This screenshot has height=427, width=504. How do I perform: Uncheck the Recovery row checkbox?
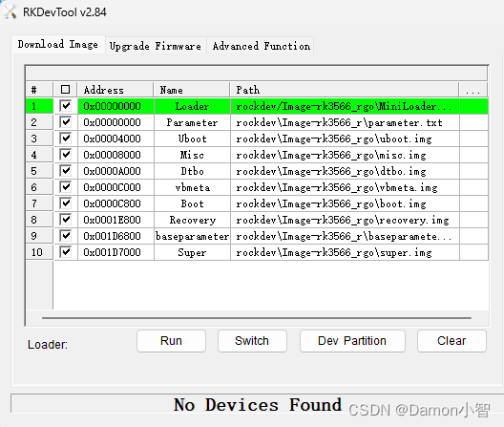[x=66, y=220]
